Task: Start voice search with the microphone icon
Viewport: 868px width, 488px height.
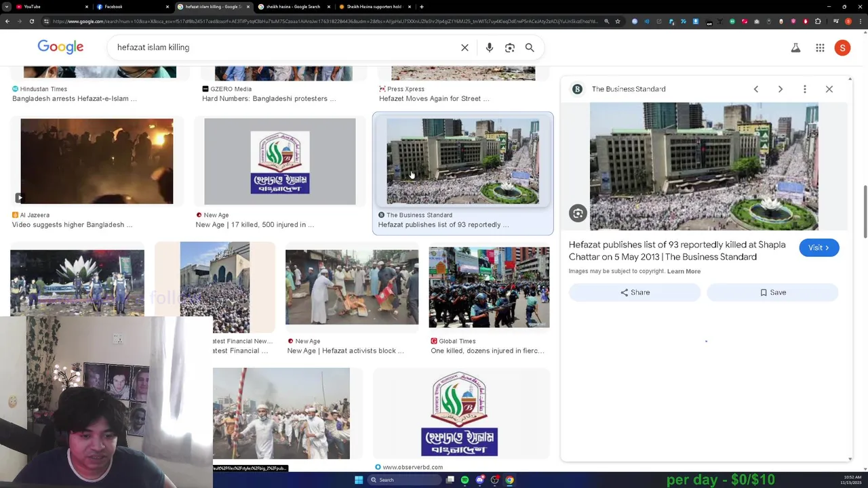Action: tap(490, 47)
